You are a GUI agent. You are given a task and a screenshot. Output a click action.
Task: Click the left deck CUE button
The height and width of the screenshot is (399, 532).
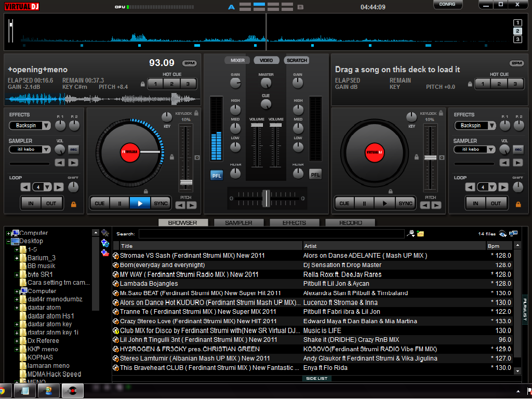coord(99,203)
